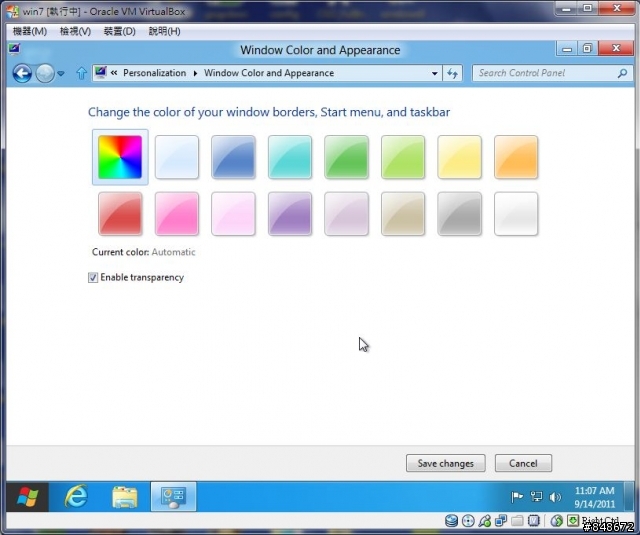Open the recent pages dropdown arrow
Image resolution: width=640 pixels, height=535 pixels.
click(61, 73)
